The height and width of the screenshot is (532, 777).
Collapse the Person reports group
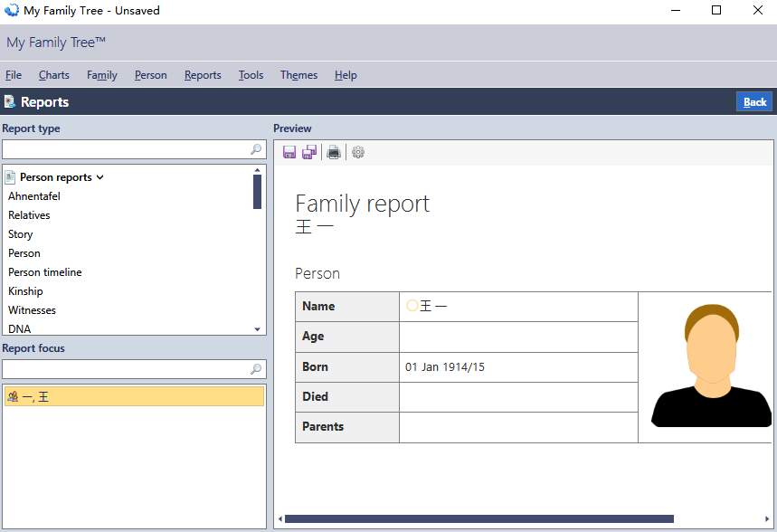coord(100,177)
